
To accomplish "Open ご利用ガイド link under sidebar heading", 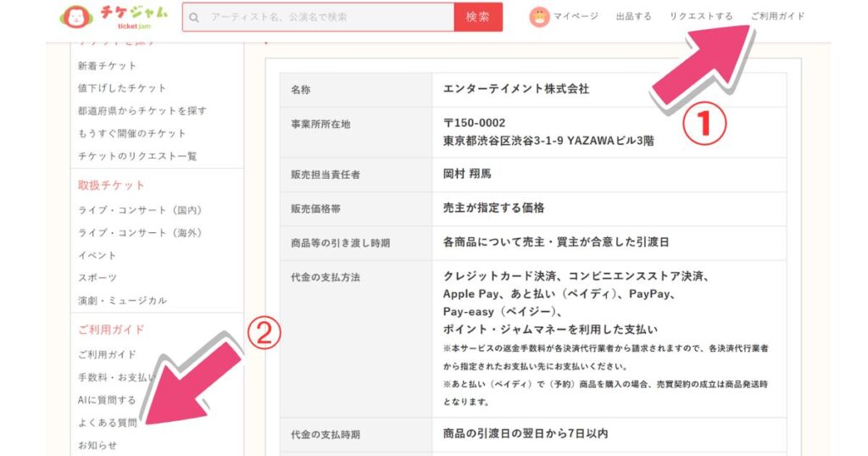I will [x=107, y=354].
